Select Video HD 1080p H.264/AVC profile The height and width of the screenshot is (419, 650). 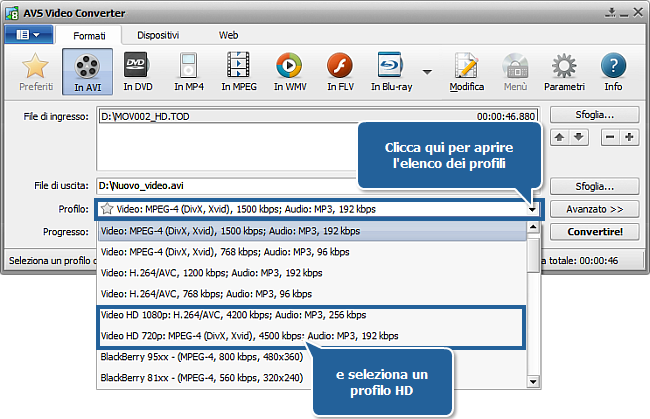tap(312, 315)
